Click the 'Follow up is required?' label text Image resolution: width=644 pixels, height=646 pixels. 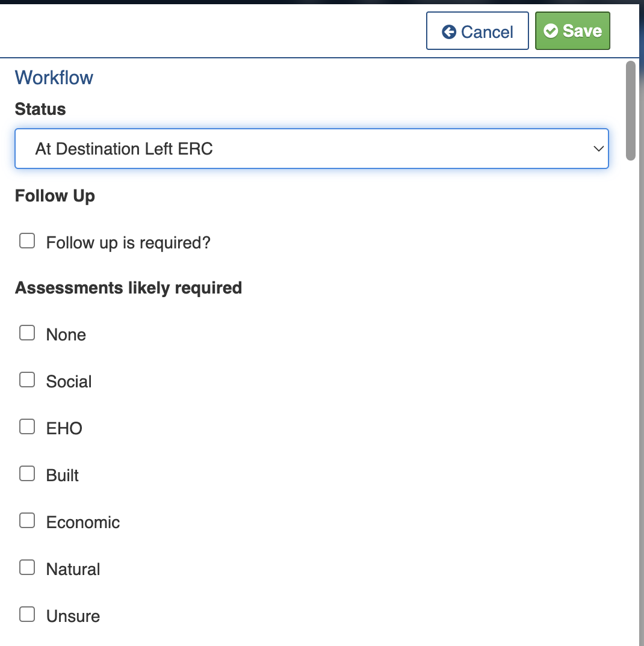pyautogui.click(x=128, y=243)
